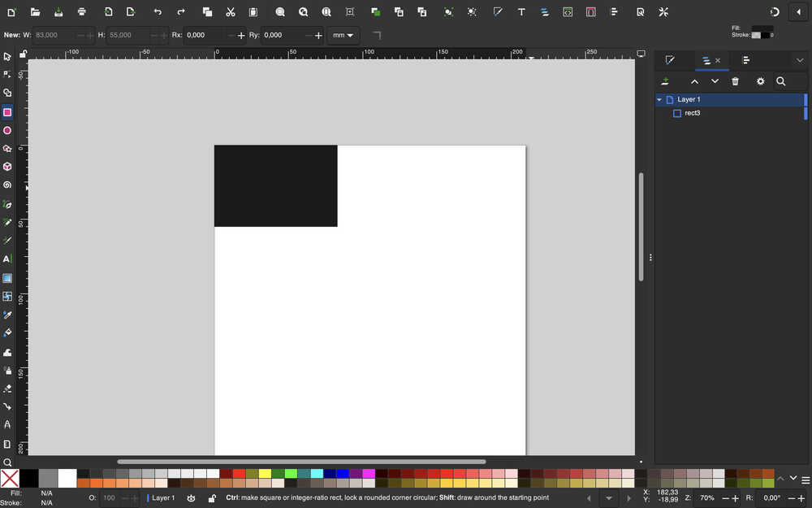Switch to the Fill and Stroke tab
The width and height of the screenshot is (812, 508).
coord(670,61)
